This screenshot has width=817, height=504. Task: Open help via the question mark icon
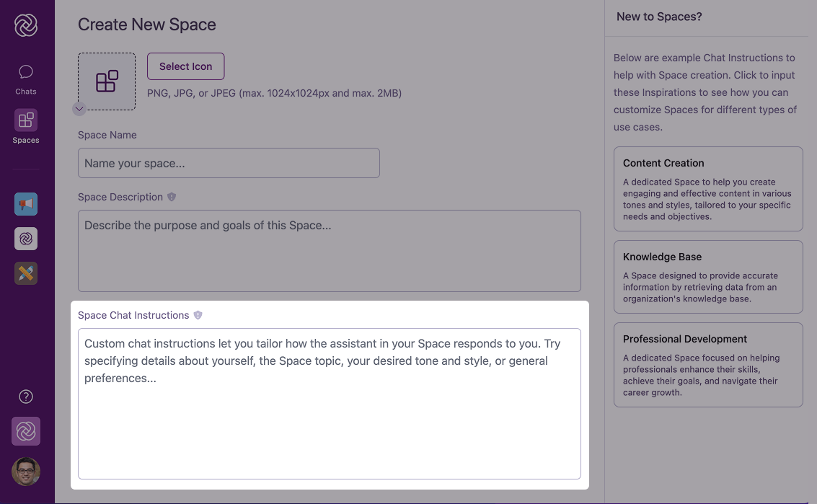click(x=25, y=396)
